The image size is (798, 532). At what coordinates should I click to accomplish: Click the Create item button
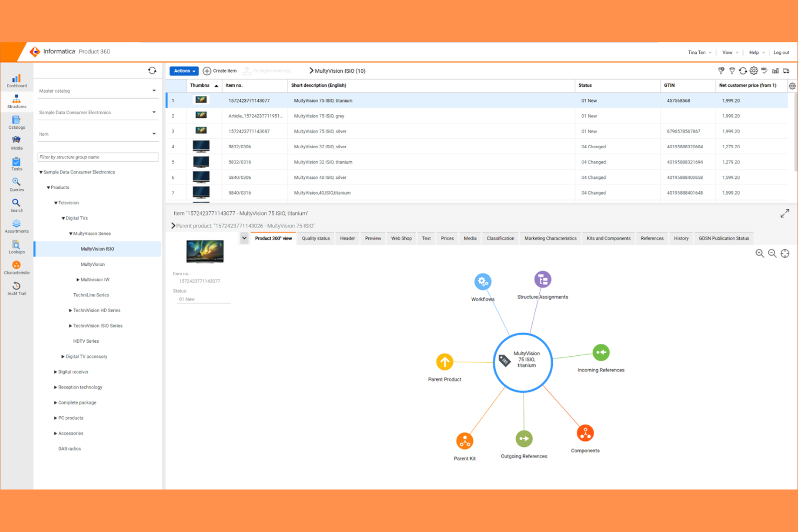[219, 71]
